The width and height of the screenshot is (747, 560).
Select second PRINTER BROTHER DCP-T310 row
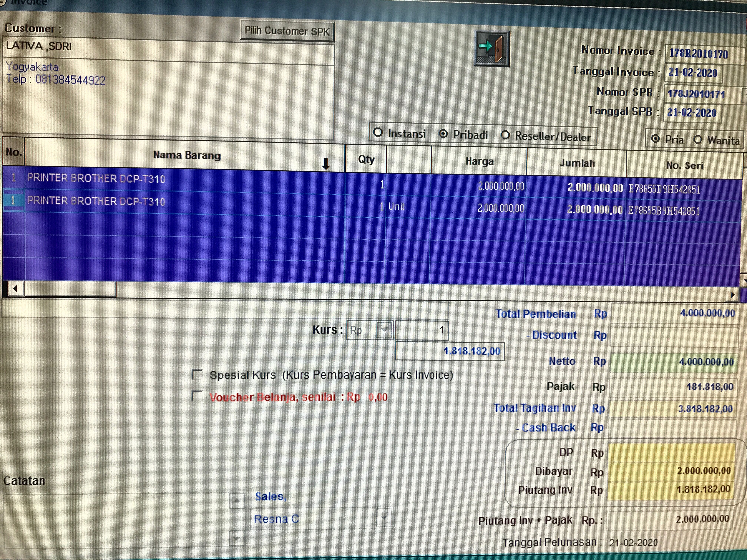tap(96, 201)
